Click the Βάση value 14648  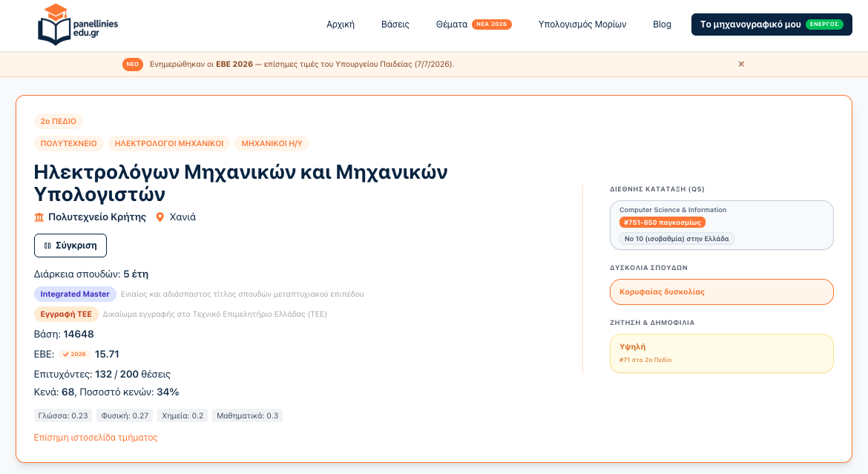click(79, 335)
